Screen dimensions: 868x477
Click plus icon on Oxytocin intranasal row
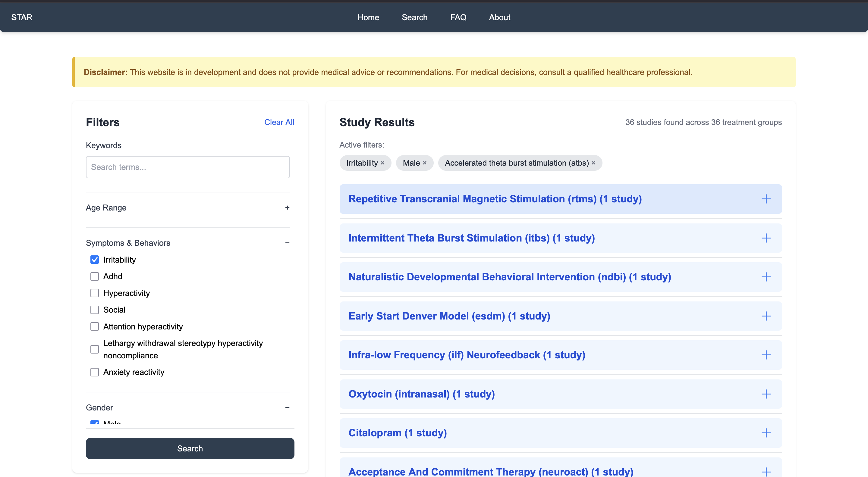766,394
